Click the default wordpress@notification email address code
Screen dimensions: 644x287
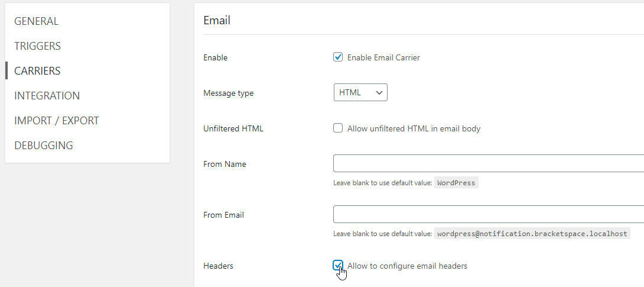[532, 234]
